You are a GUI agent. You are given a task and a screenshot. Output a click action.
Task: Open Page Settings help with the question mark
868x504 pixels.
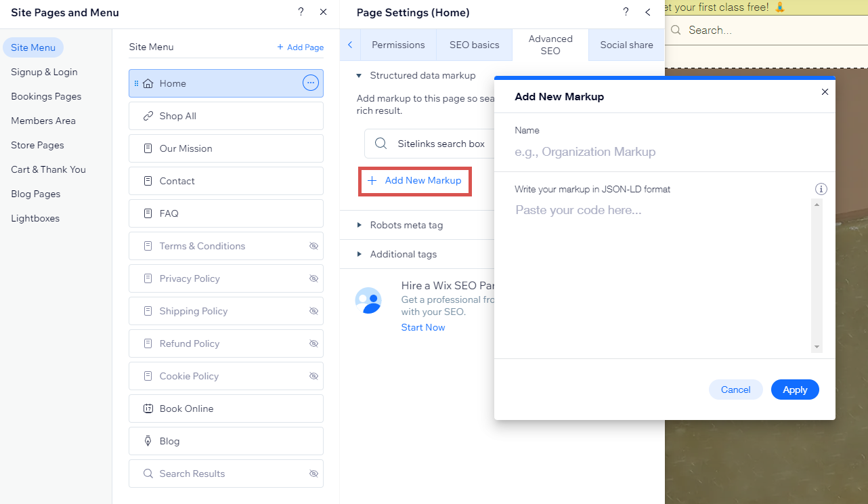click(626, 12)
